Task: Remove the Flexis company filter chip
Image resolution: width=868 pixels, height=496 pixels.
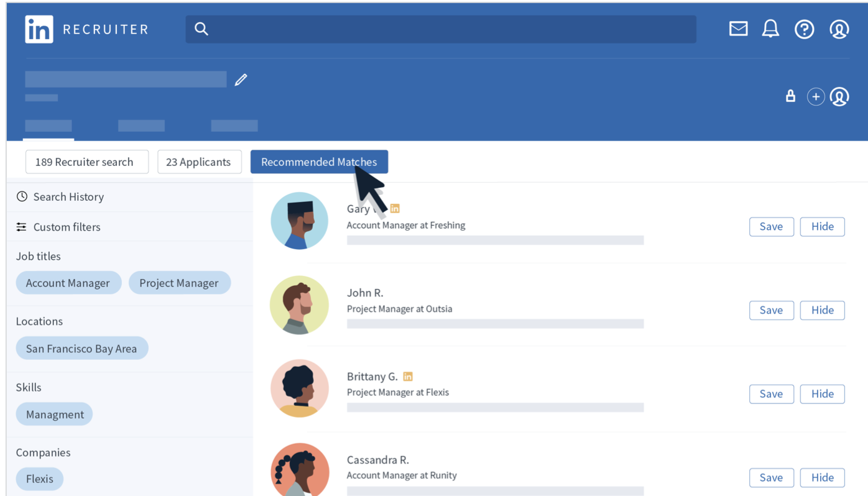Action: (39, 479)
